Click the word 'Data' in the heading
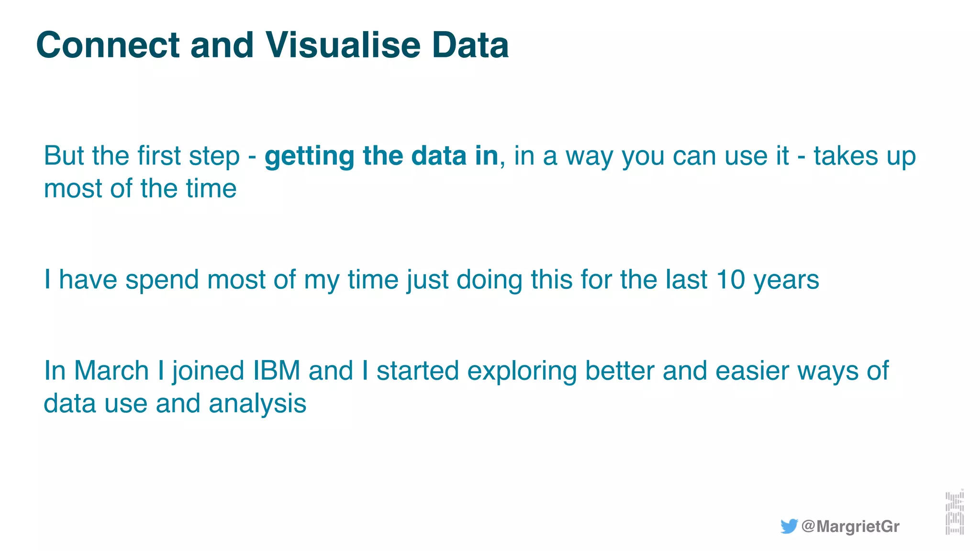This screenshot has width=980, height=551. (x=470, y=45)
